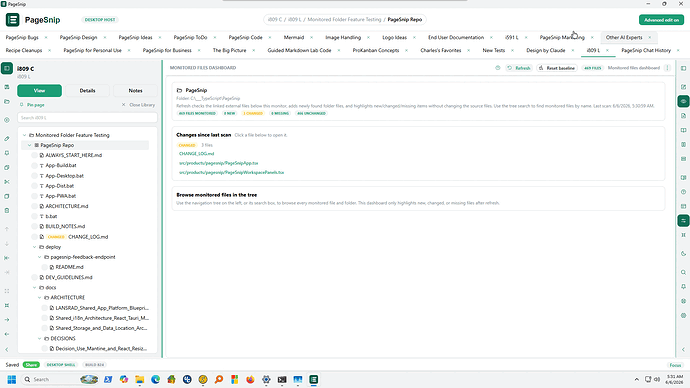
Task: Click the open-book icon in right sidebar
Action: (683, 130)
